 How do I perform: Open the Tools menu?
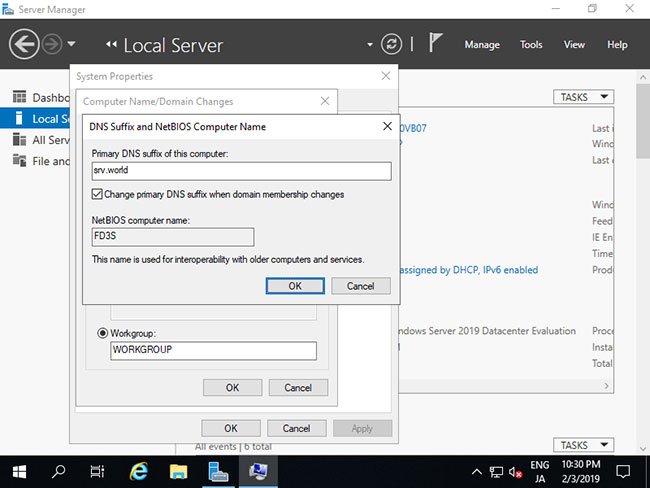531,45
